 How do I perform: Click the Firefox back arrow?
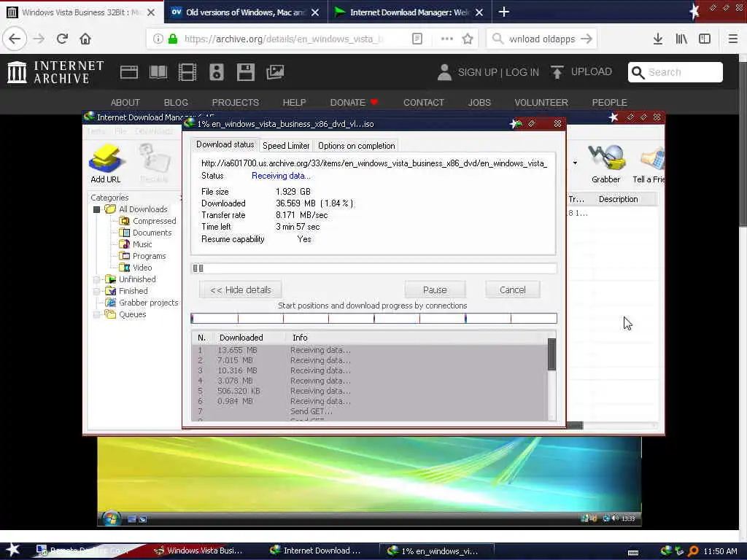15,39
